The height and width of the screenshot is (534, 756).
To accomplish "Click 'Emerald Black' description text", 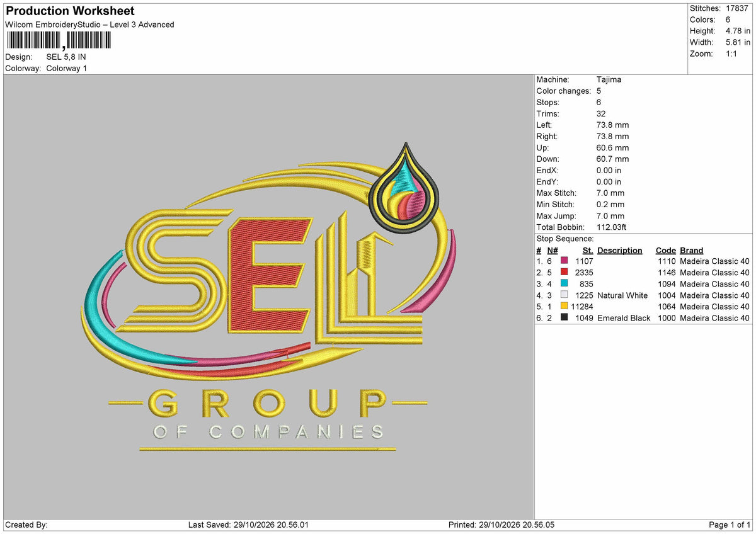I will pos(624,318).
